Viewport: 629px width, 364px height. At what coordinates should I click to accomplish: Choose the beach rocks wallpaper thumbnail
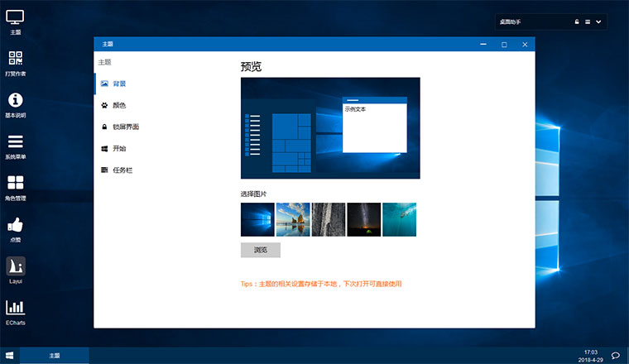click(293, 220)
